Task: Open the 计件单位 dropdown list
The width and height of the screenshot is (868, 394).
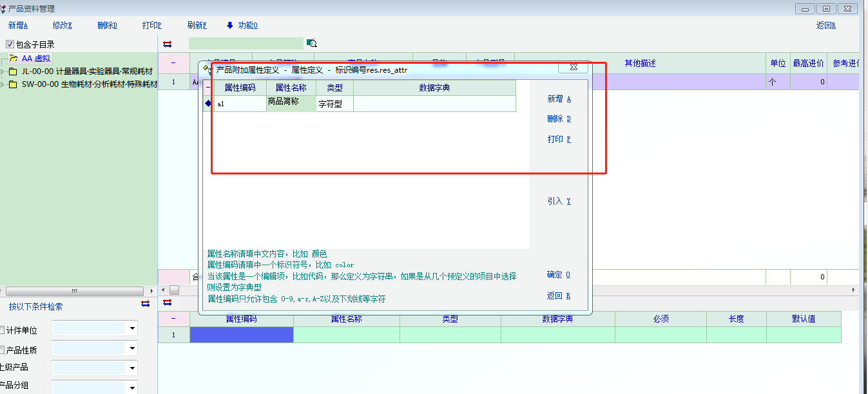Action: coord(132,329)
